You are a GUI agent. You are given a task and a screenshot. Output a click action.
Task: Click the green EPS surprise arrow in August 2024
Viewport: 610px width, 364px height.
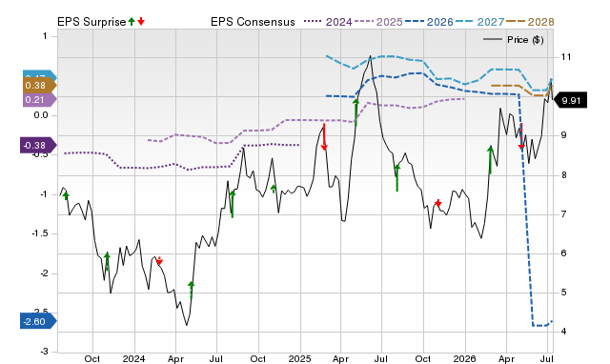[x=233, y=204]
